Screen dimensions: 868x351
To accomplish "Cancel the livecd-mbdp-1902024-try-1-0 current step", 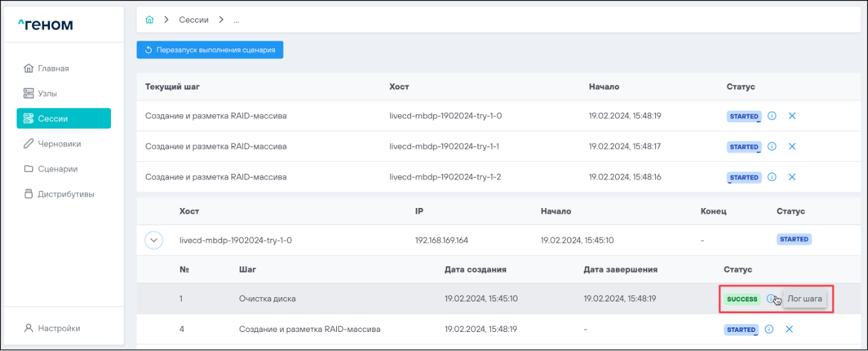I will (x=792, y=116).
